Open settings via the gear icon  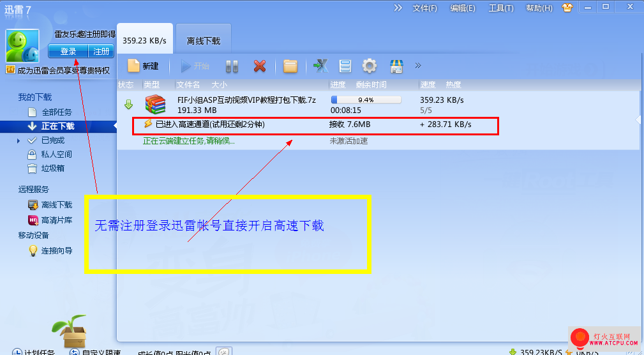click(x=370, y=66)
